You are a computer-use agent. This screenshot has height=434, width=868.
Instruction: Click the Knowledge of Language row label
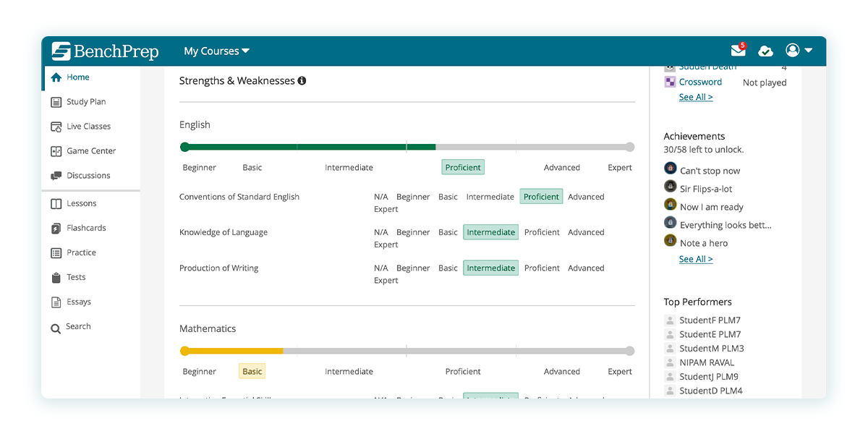point(224,232)
